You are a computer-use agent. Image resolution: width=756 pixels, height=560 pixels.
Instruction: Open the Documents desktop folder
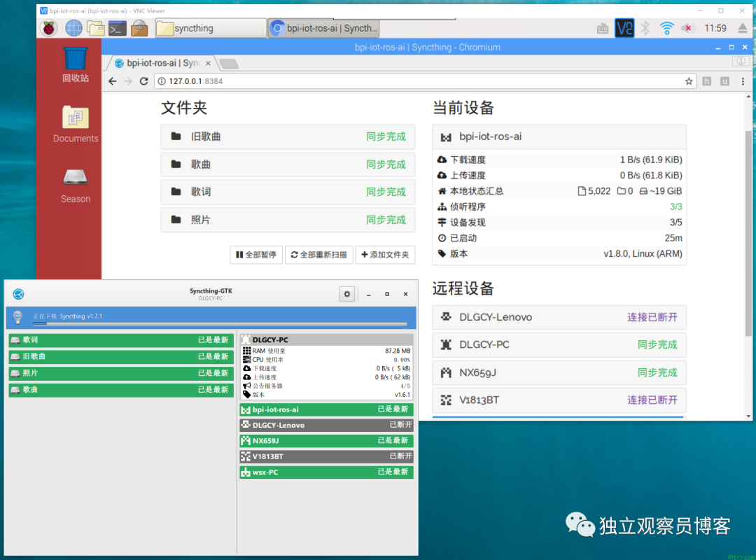[75, 125]
